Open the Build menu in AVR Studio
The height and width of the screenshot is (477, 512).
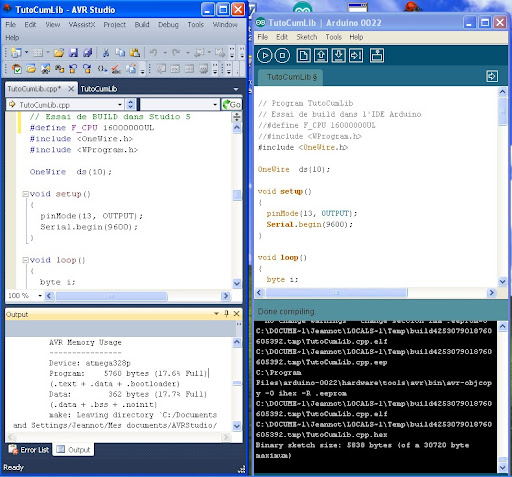142,25
